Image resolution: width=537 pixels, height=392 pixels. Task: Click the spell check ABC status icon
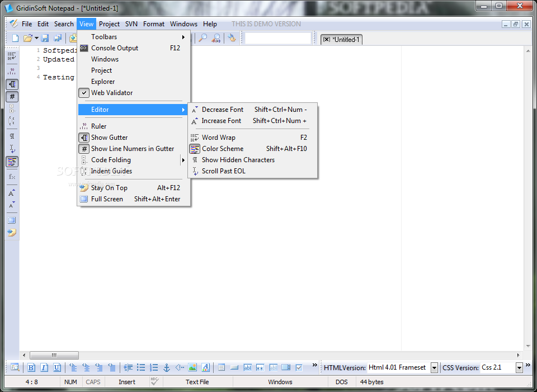154,381
